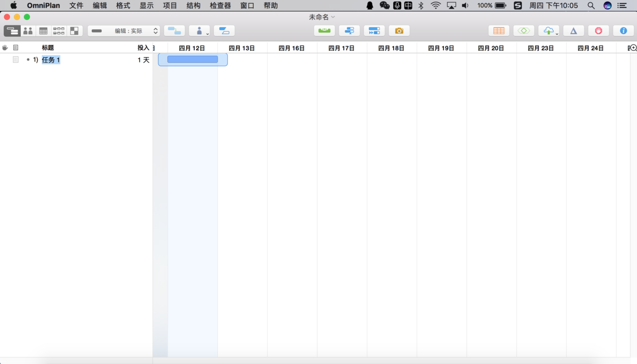Toggle the note checkbox beside 任务 1

pos(16,60)
